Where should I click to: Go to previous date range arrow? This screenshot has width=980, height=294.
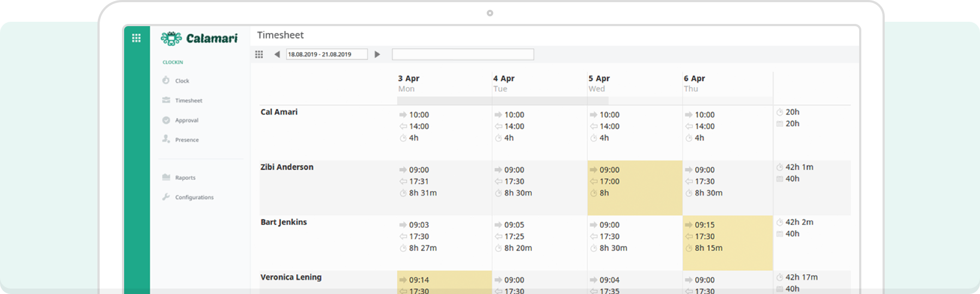(277, 54)
